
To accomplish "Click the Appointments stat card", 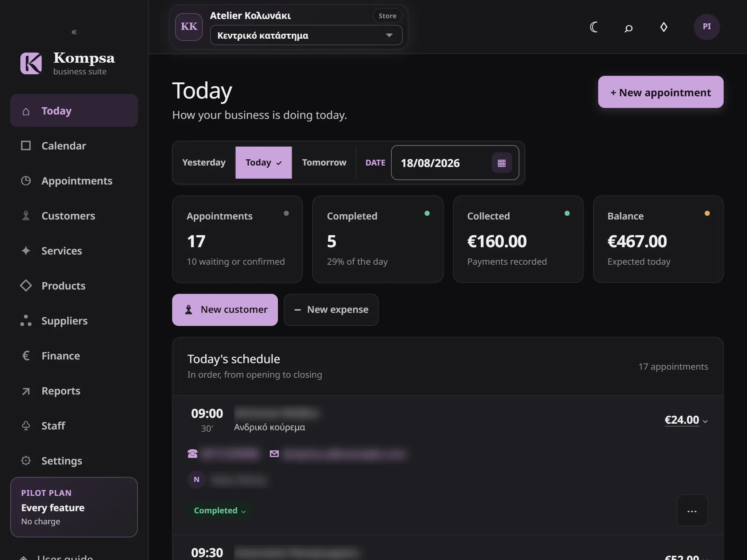I will click(x=237, y=239).
